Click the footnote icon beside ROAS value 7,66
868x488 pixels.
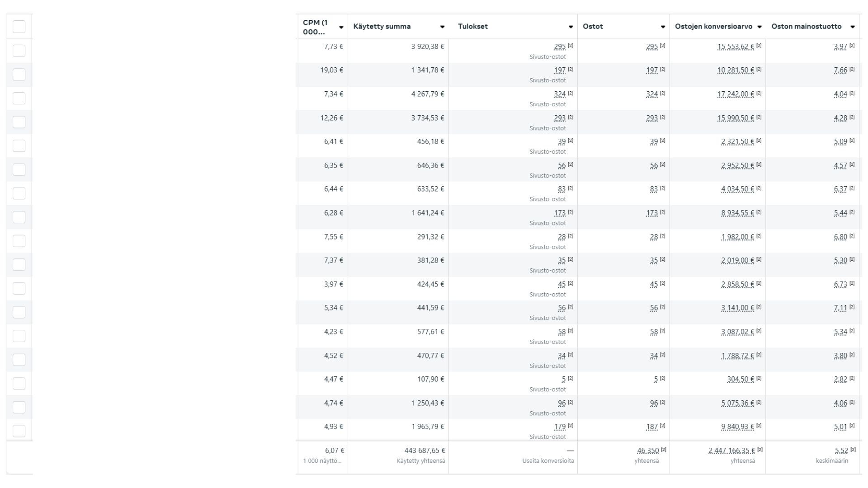click(852, 69)
